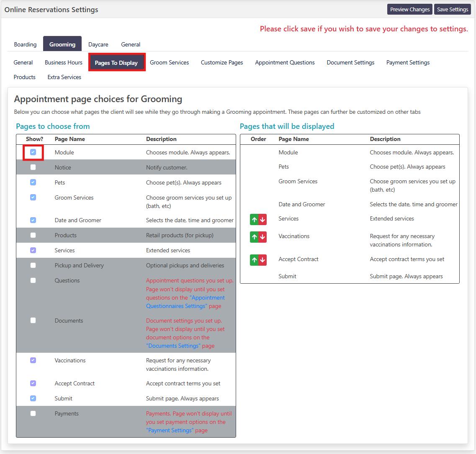Move Accept Contract page down
This screenshot has width=476, height=454.
point(262,260)
